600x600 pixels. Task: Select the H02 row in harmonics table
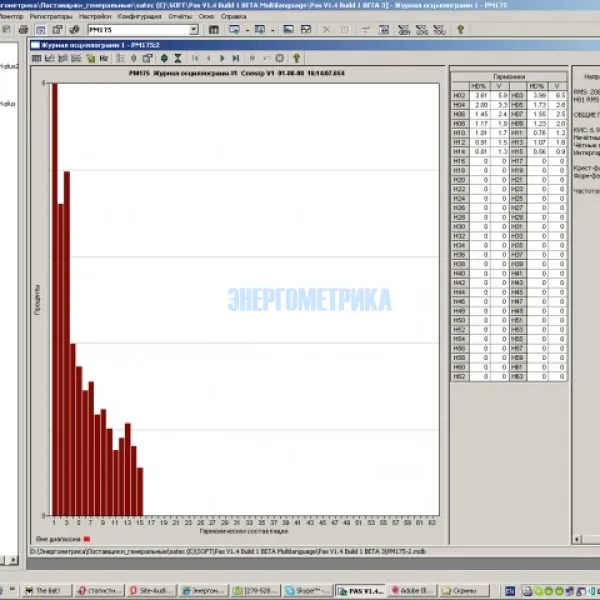(x=460, y=96)
